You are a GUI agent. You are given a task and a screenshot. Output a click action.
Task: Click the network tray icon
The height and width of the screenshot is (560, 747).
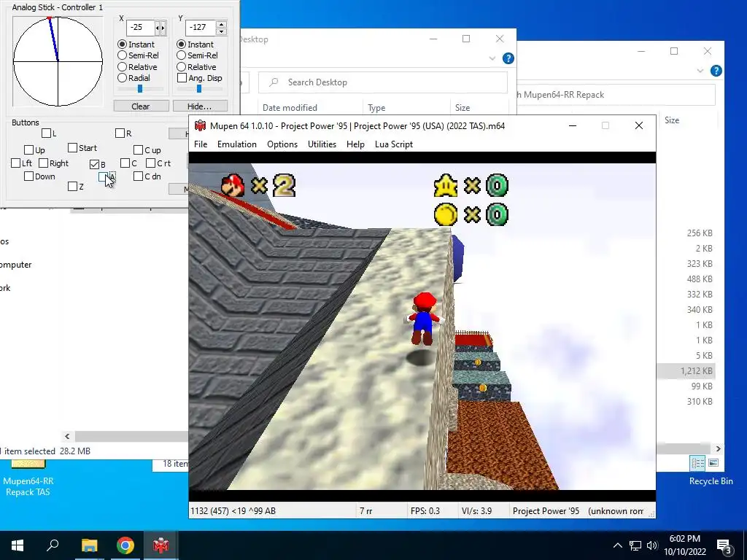click(635, 545)
